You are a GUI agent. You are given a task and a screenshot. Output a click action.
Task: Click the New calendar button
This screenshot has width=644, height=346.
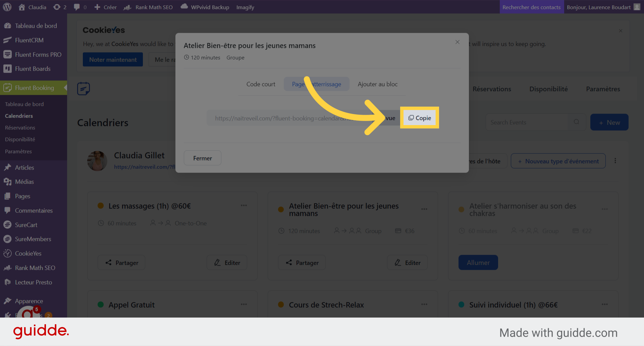(609, 122)
